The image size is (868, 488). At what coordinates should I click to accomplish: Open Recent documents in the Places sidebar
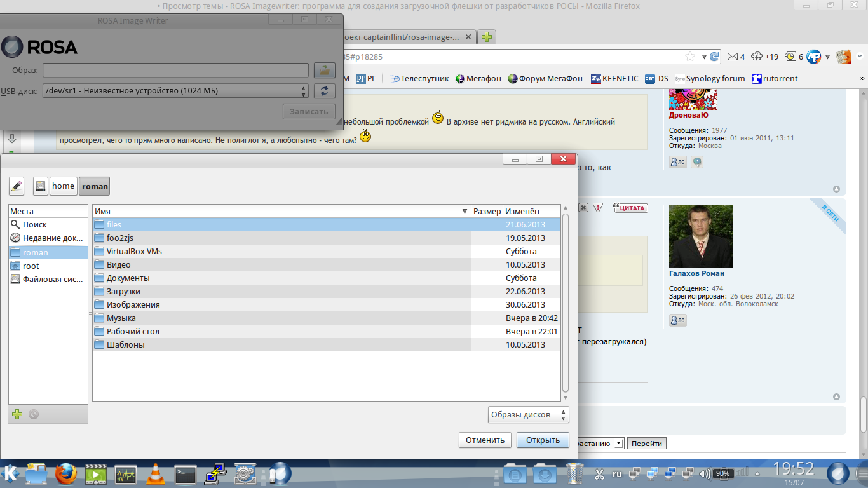pyautogui.click(x=48, y=238)
